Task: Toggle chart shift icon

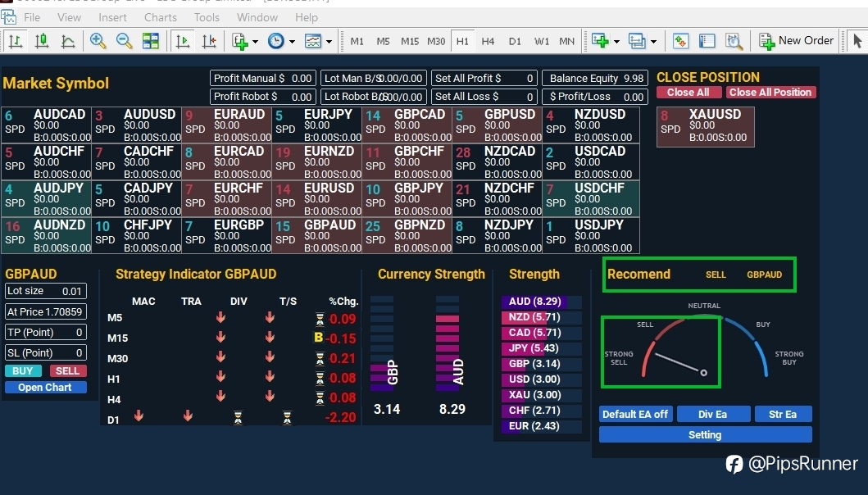Action: [x=209, y=41]
